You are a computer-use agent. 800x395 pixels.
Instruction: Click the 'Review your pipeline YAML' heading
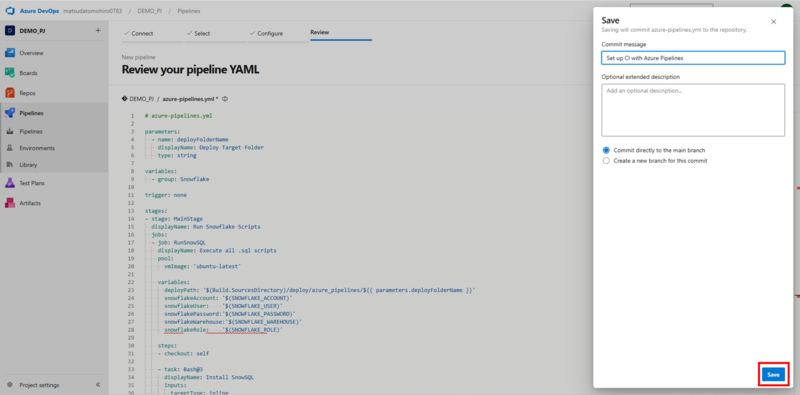(190, 70)
